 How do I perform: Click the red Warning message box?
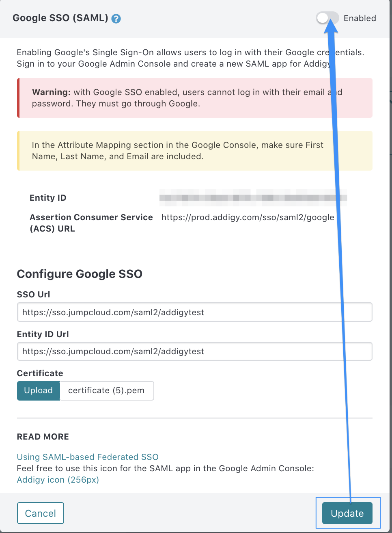(195, 98)
